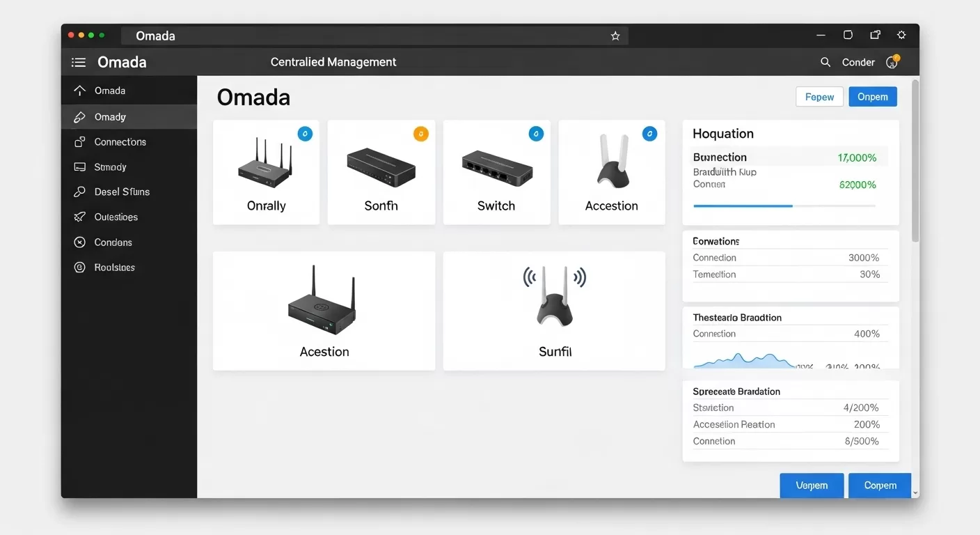The image size is (980, 535).
Task: Click the Hoquation panel heading
Action: (x=723, y=134)
